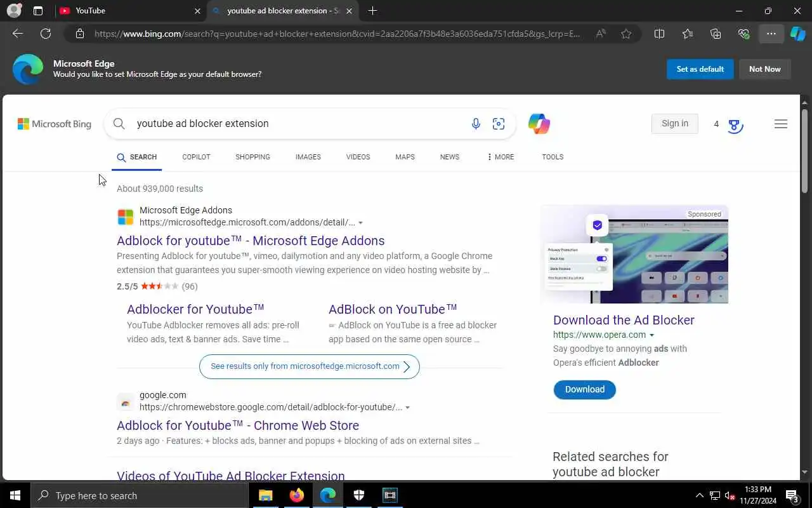Open the Favorites list icon
This screenshot has width=812, height=508.
pyautogui.click(x=688, y=34)
